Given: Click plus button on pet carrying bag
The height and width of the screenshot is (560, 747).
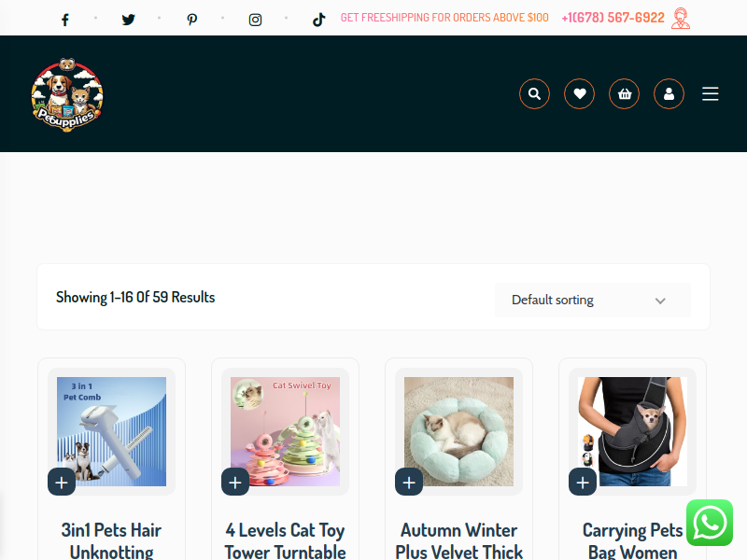Looking at the screenshot, I should coord(583,482).
